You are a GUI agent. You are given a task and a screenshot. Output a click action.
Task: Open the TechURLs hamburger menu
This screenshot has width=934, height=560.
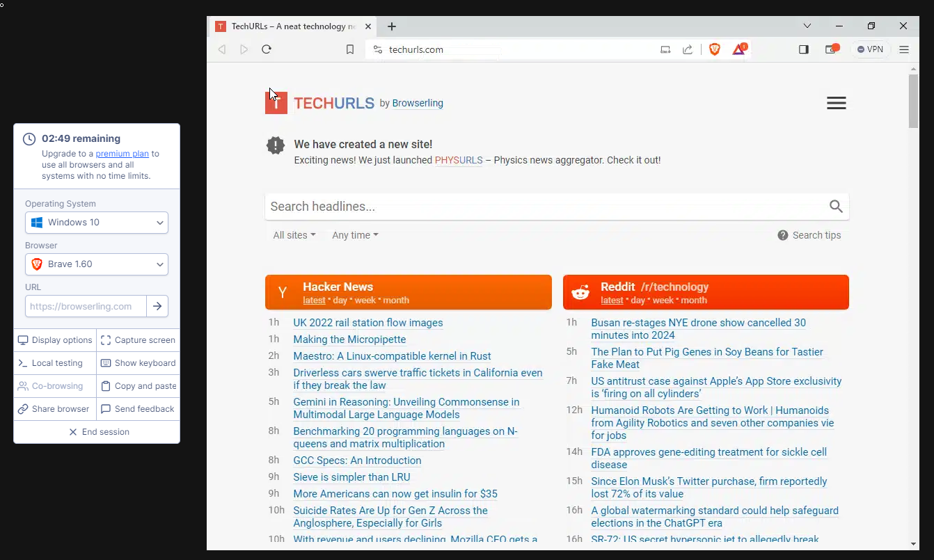click(836, 102)
